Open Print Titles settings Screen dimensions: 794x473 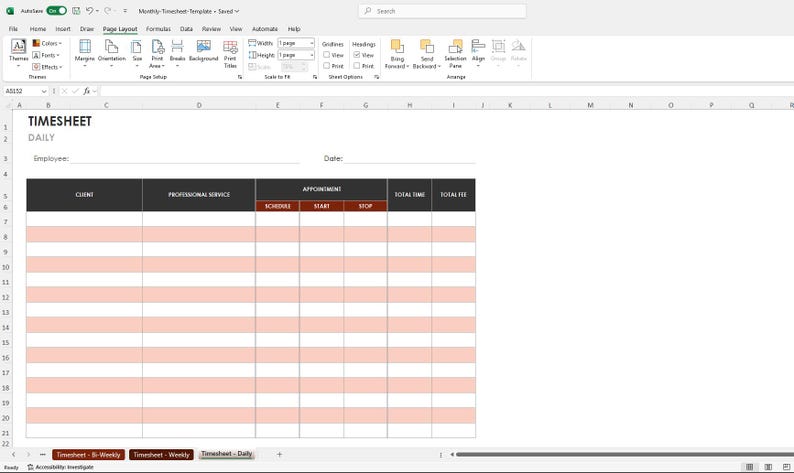click(x=230, y=53)
